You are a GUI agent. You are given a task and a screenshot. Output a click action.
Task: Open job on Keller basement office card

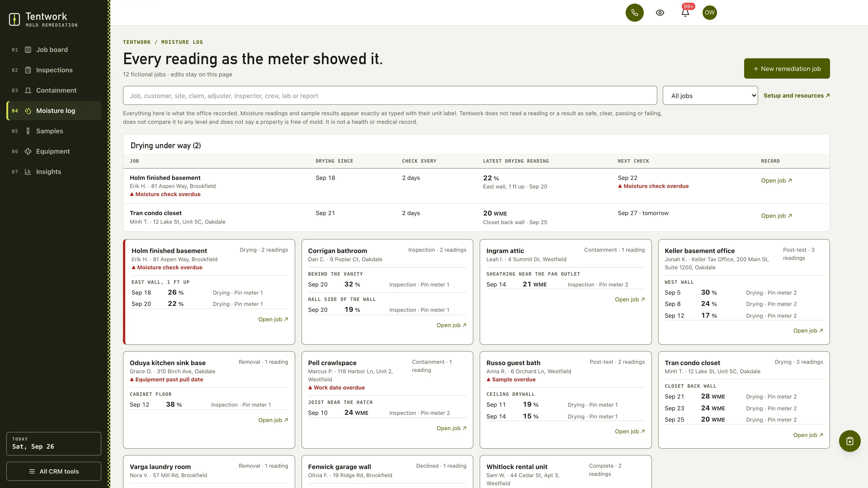coord(808,331)
